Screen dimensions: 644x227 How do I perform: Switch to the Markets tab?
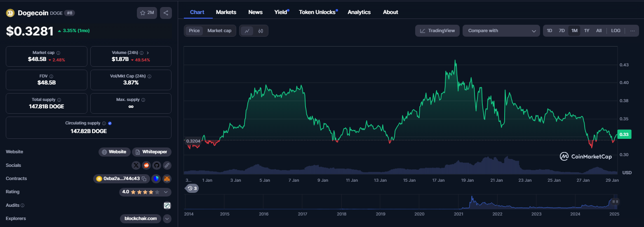(226, 12)
